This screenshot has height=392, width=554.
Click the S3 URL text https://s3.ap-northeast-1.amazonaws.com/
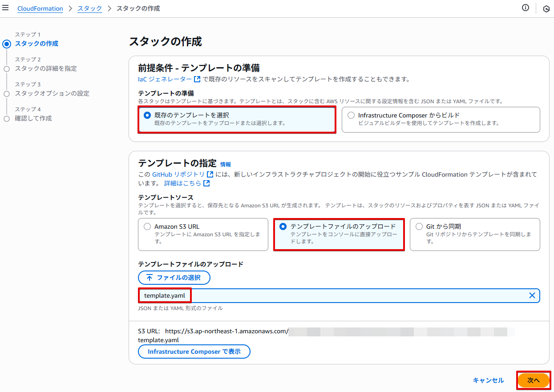coord(227,331)
